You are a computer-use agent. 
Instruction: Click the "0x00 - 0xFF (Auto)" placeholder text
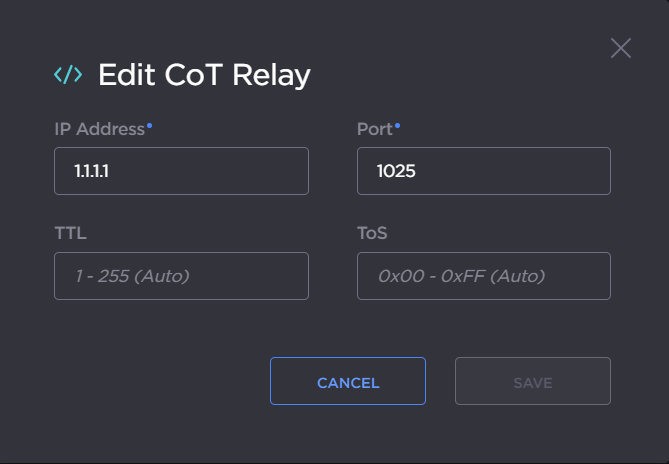tap(461, 276)
